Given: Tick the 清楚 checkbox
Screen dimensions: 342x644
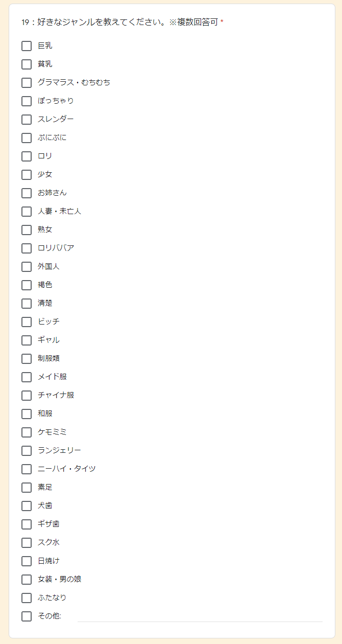Looking at the screenshot, I should point(27,304).
